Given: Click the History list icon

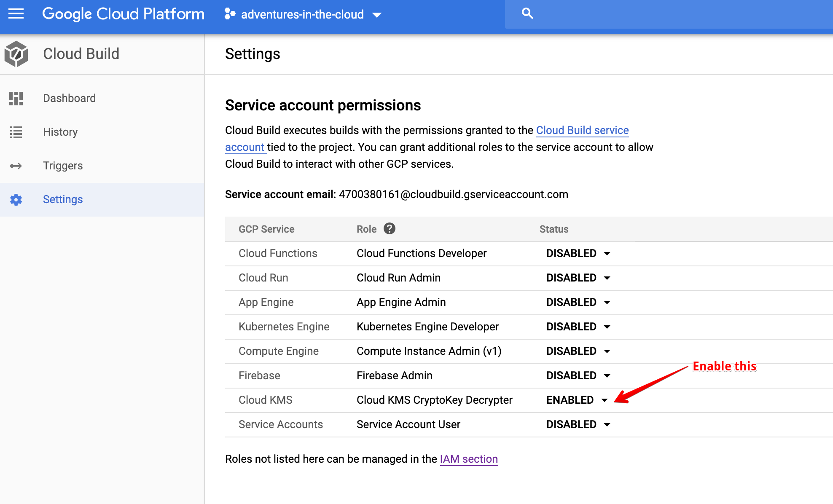Looking at the screenshot, I should coord(16,132).
